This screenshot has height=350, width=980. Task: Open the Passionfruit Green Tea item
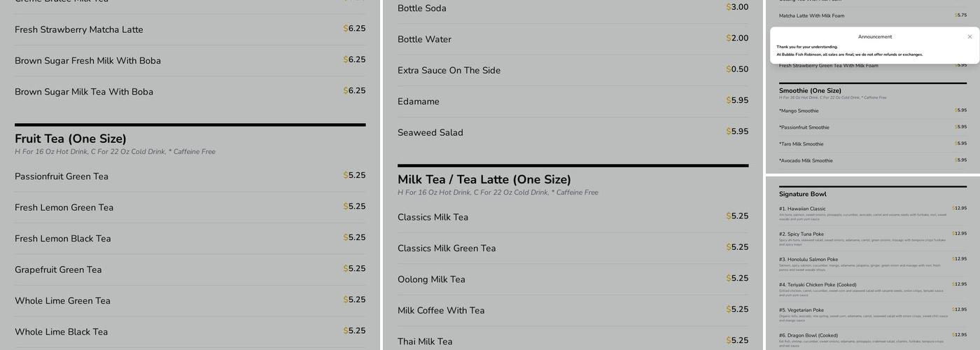click(62, 176)
